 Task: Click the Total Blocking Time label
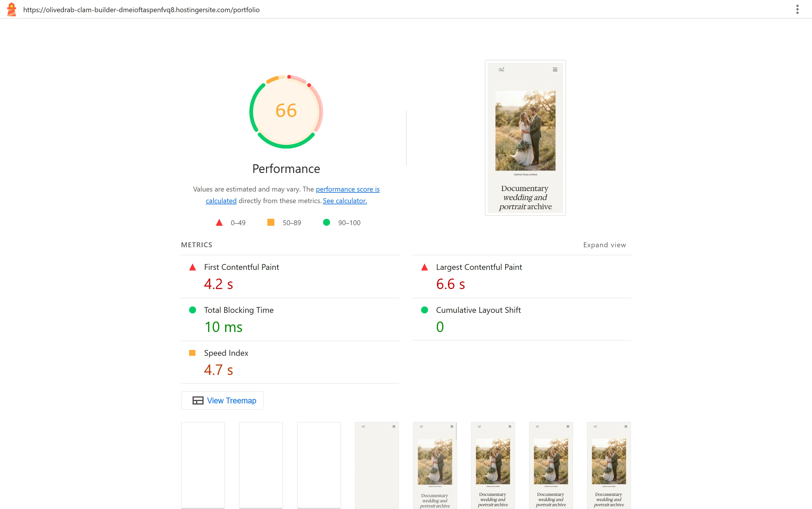[x=239, y=310]
